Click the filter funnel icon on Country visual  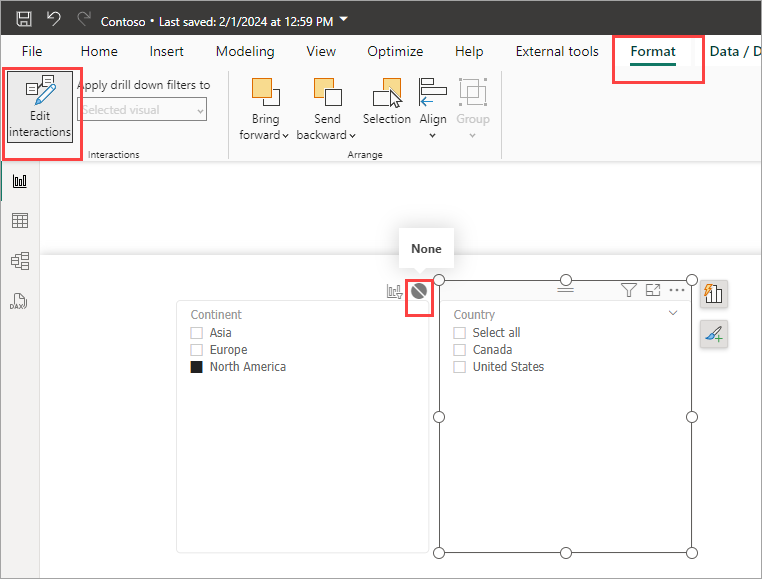pyautogui.click(x=628, y=290)
